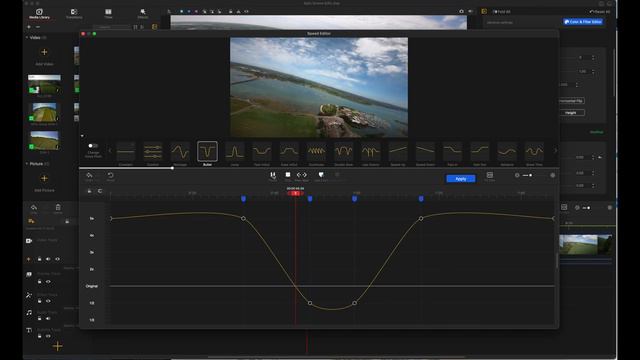Switch to the Transitions tab
This screenshot has width=640, height=360.
point(74,14)
